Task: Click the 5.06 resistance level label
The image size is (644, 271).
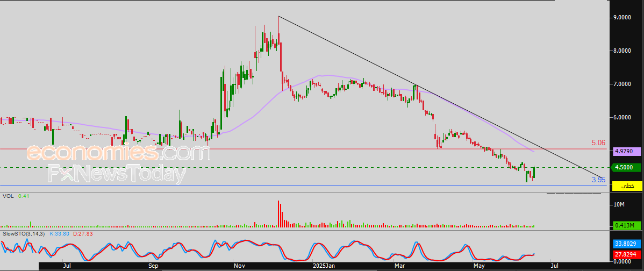Action: point(598,143)
